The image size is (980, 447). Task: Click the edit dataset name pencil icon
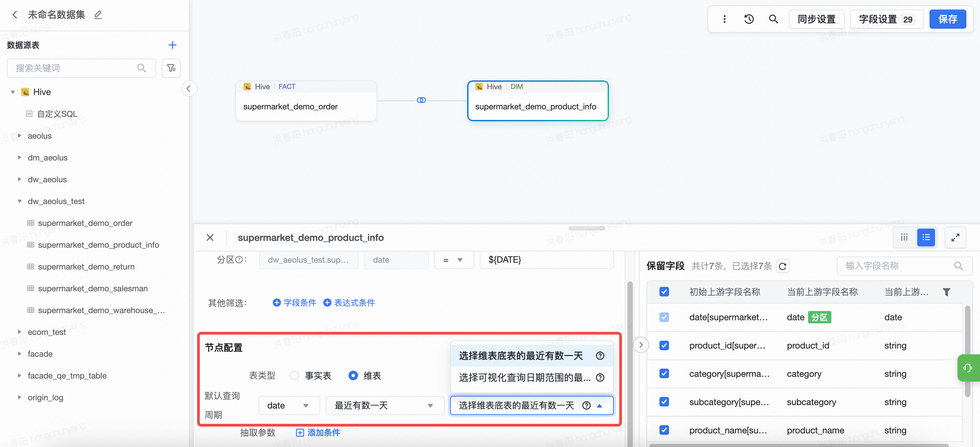[98, 15]
